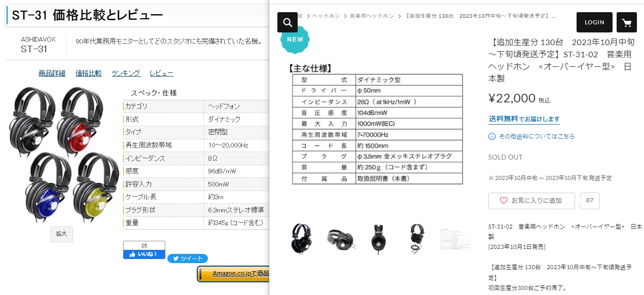Click the 密閉型 value cell
This screenshot has width=644, height=295.
click(218, 132)
